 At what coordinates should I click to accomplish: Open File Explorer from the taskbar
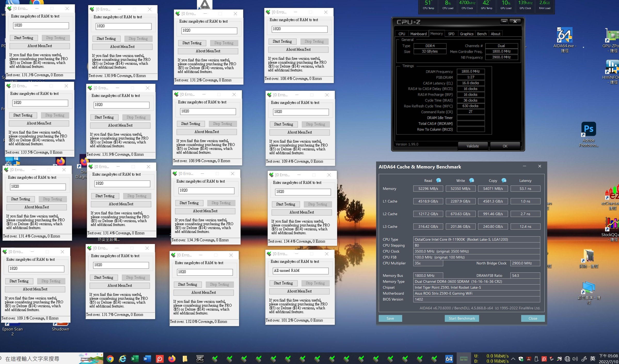pos(185,359)
